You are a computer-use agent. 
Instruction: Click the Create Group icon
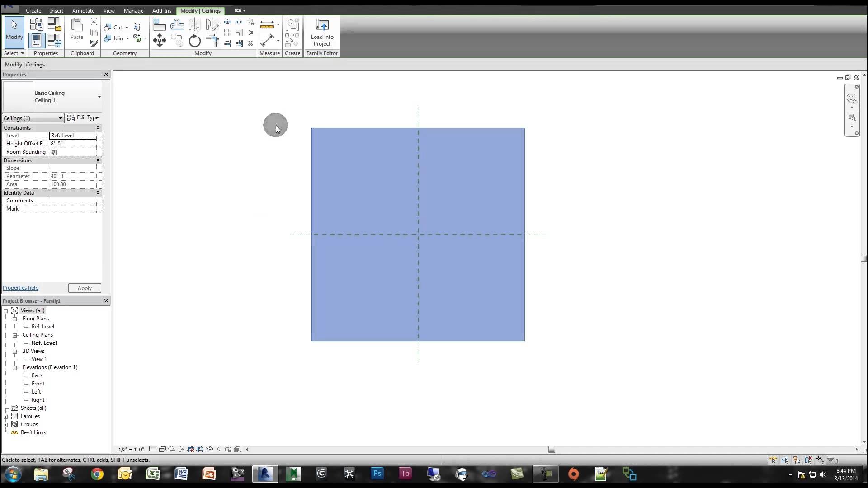(x=292, y=24)
